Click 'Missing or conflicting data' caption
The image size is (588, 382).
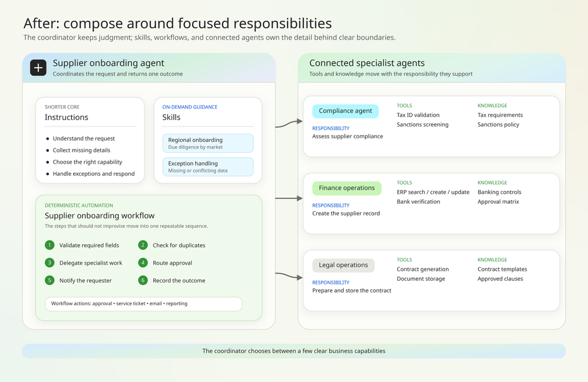pyautogui.click(x=197, y=171)
